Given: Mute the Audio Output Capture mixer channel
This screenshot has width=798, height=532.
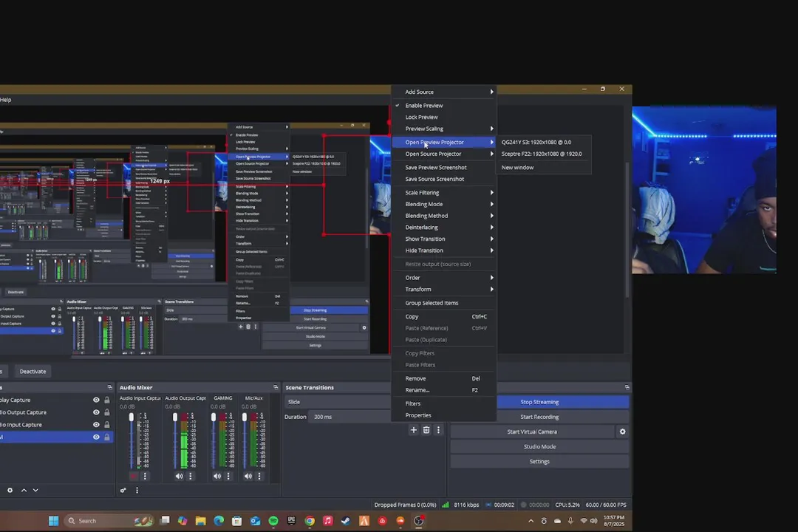Looking at the screenshot, I should (179, 477).
